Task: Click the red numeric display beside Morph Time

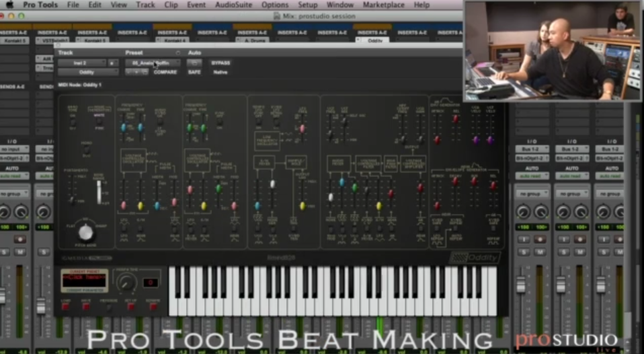Action: click(x=151, y=283)
